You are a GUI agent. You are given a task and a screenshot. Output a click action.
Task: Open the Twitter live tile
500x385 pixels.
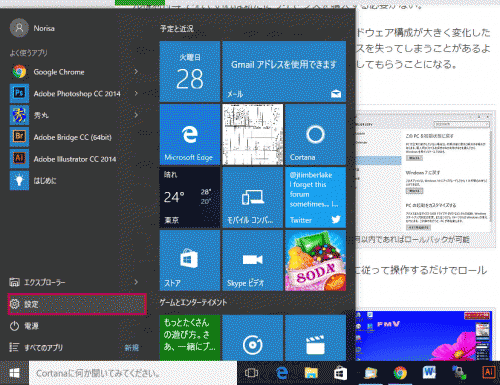pos(315,197)
